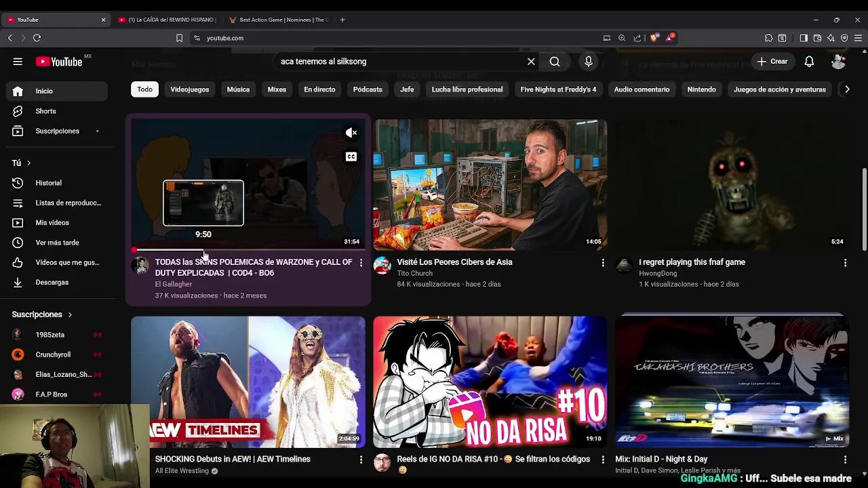Screen dimensions: 868x488
Task: Open the NO DA RISA #10 thumbnail
Action: tap(490, 382)
